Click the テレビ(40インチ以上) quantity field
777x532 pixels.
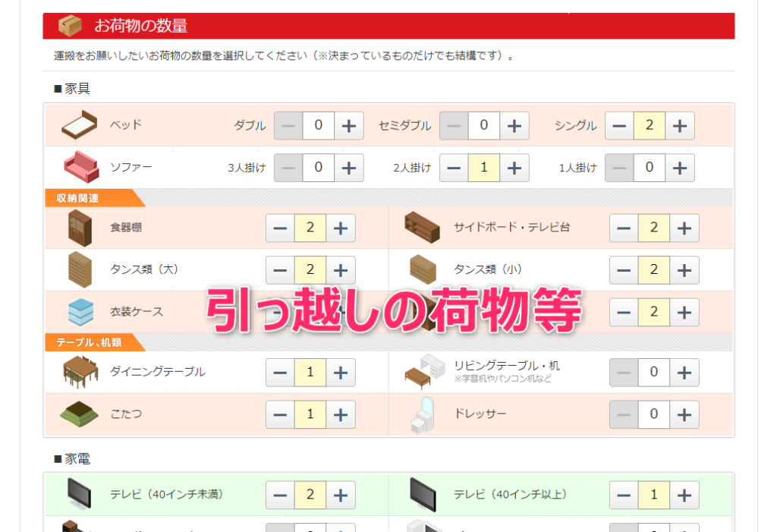(654, 495)
